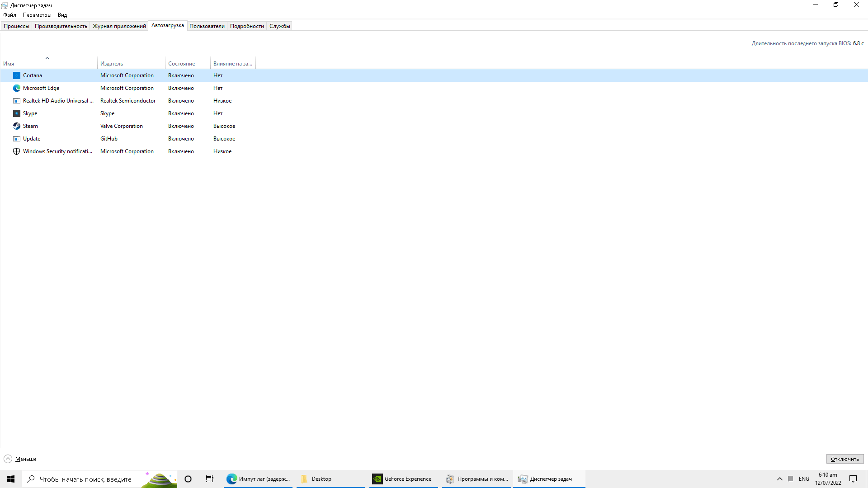
Task: Select the Cortana row name
Action: [33, 75]
